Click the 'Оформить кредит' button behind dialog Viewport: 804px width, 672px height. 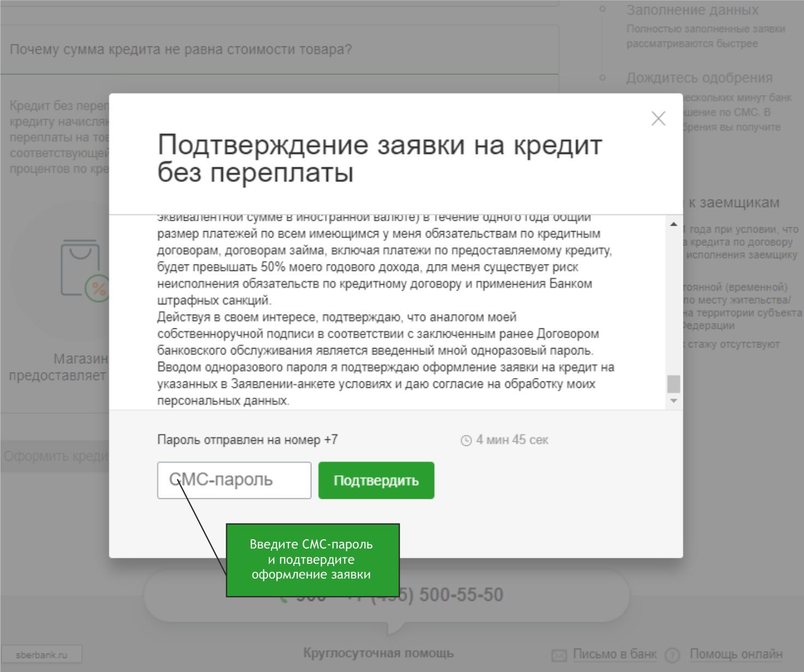[55, 456]
